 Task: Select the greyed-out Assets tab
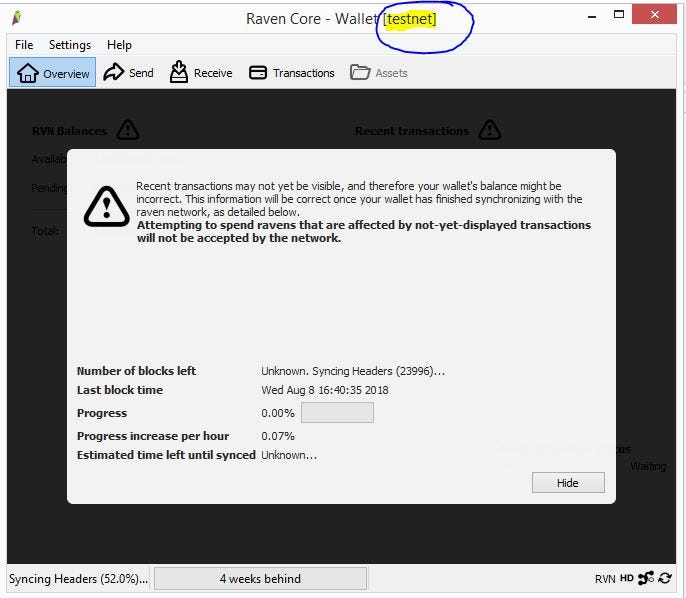pos(378,73)
